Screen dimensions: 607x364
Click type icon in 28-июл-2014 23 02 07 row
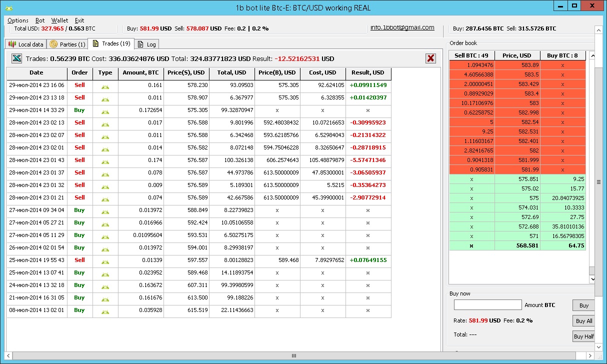105,136
